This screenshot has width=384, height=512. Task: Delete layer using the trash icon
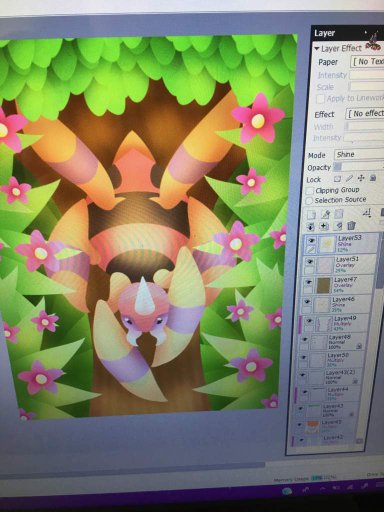(351, 226)
